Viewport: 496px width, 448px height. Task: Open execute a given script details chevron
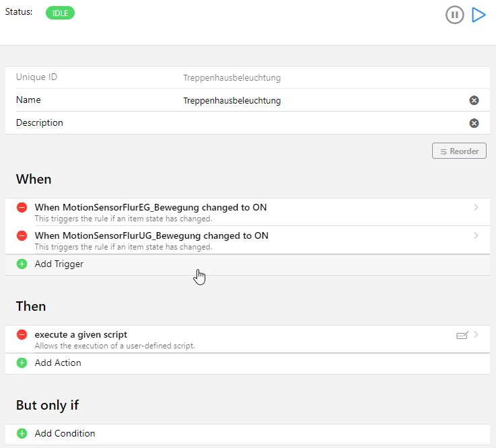coord(476,334)
